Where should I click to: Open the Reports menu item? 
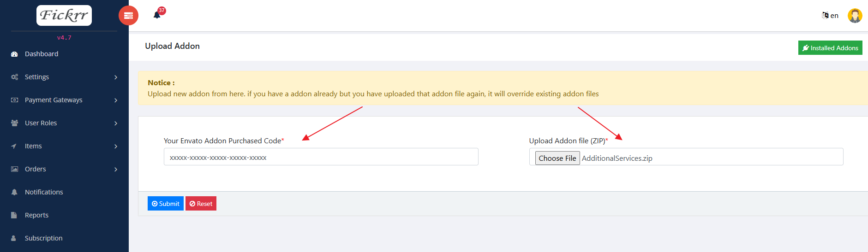coord(37,215)
